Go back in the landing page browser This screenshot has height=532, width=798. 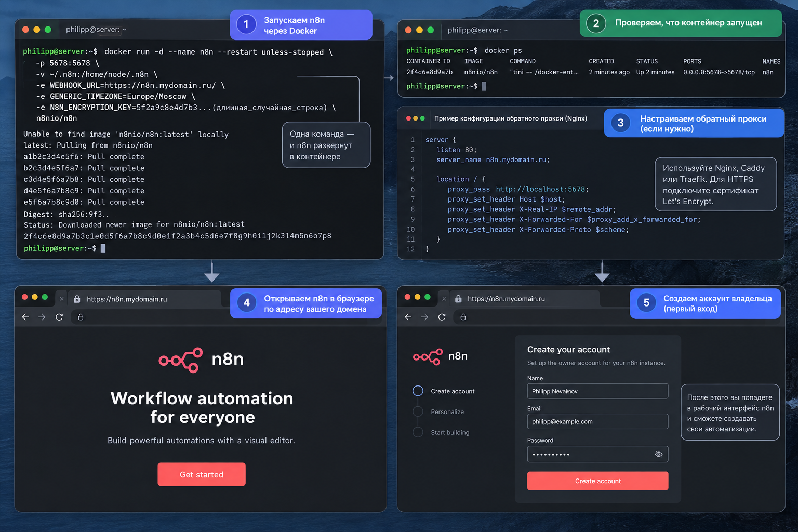25,317
